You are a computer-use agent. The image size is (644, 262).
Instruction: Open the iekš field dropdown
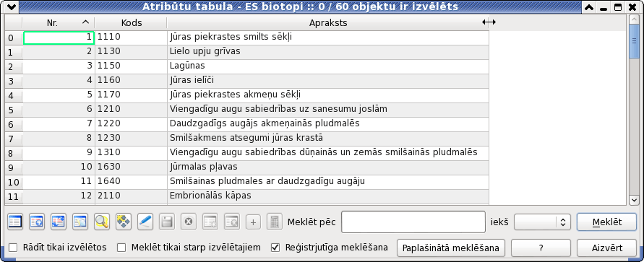(x=541, y=222)
